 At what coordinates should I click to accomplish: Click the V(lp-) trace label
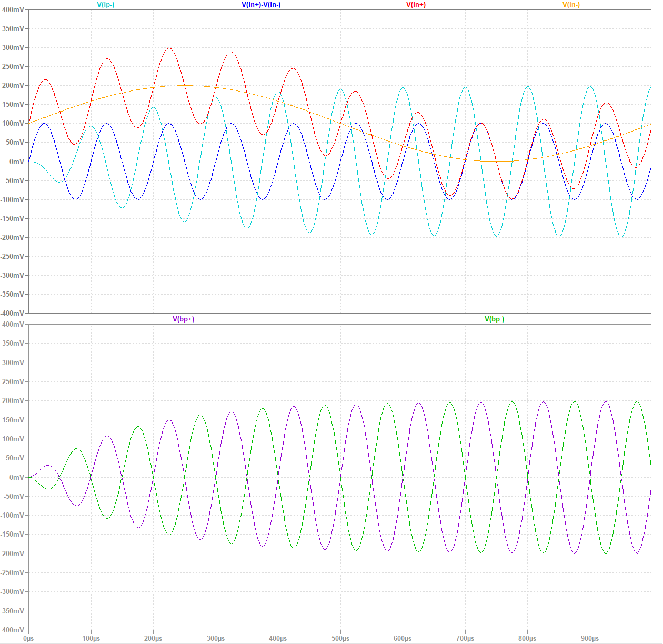(105, 5)
